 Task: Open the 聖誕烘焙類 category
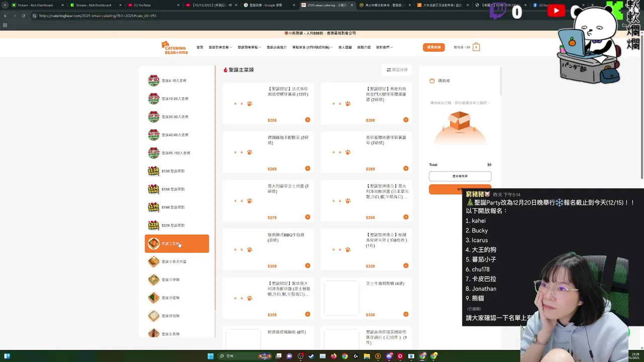(x=177, y=316)
